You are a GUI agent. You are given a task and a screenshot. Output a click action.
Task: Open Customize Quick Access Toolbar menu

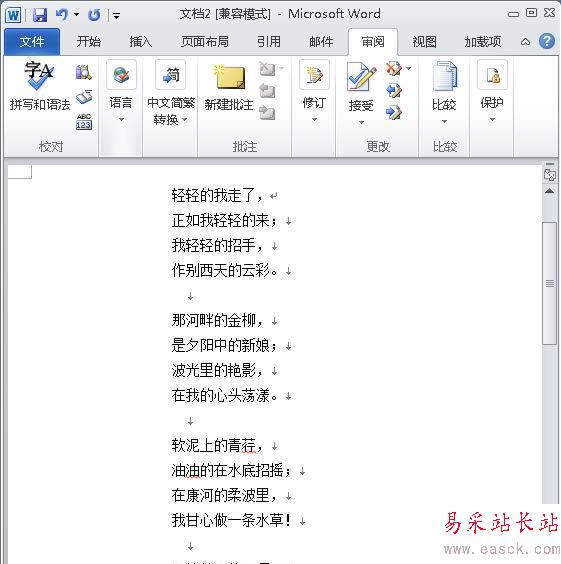tap(117, 15)
